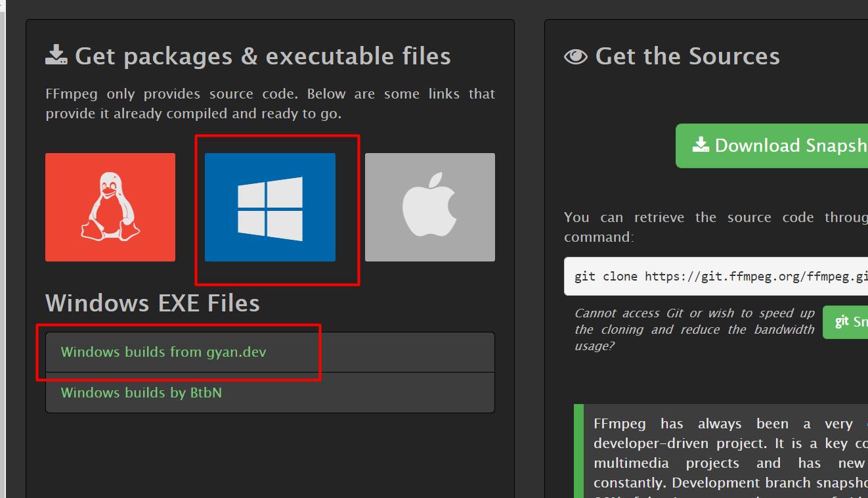Click the 'FFmpeg only provides source code' paragraph
The width and height of the screenshot is (868, 498).
(x=270, y=103)
